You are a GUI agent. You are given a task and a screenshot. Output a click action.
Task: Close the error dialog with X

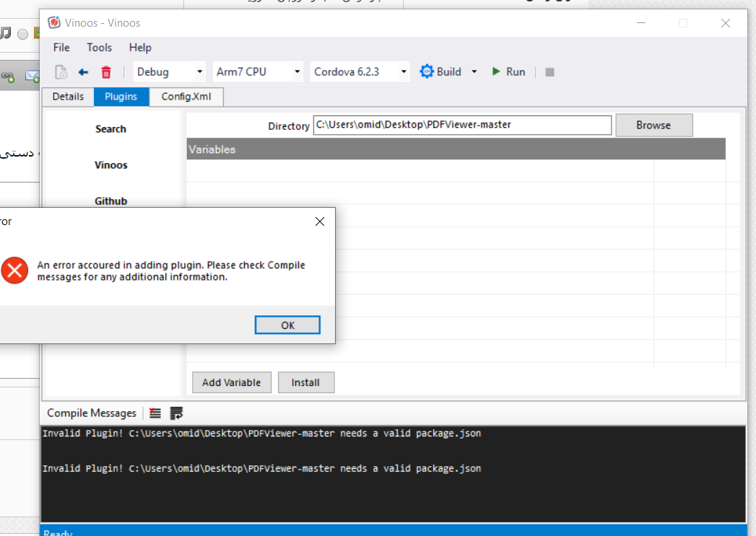point(320,221)
